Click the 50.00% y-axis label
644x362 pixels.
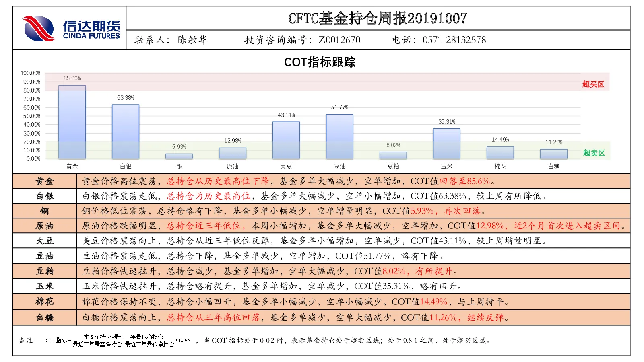32,116
